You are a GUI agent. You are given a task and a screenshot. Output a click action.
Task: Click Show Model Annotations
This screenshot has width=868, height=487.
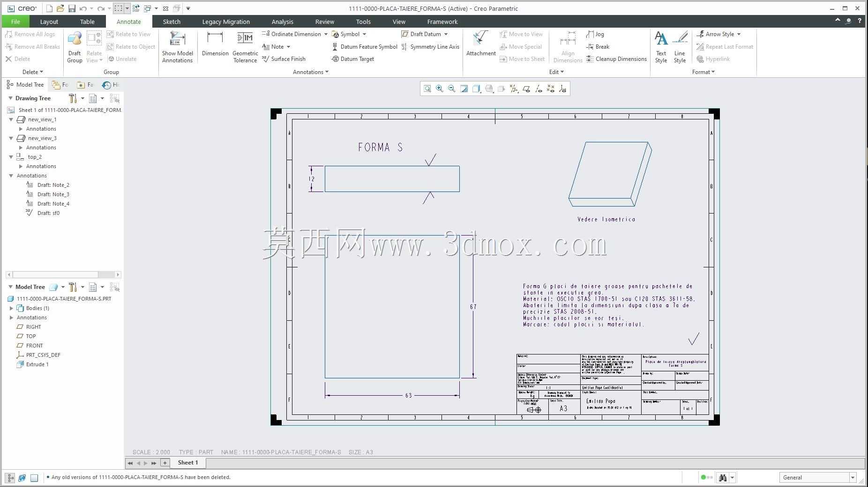[178, 46]
